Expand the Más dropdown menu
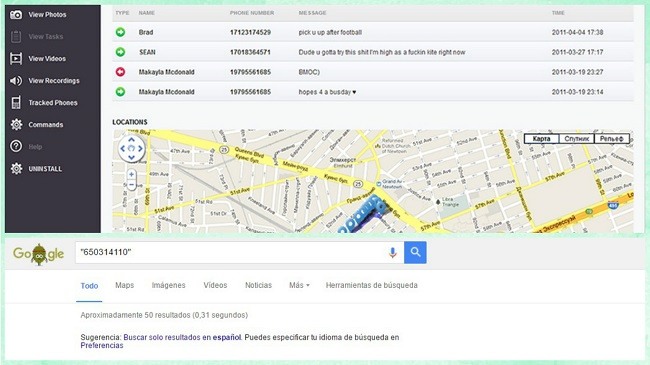Screen dimensions: 650x365 coord(299,285)
